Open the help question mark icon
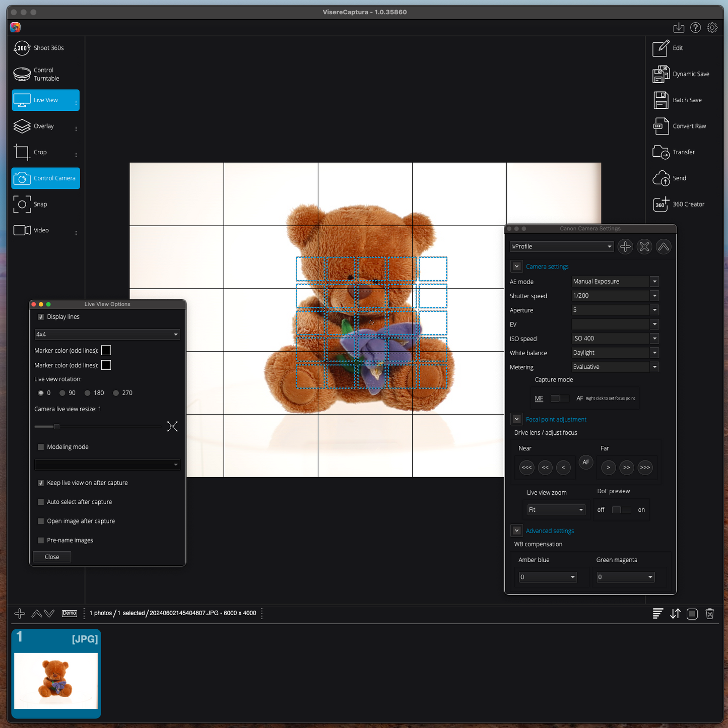 point(695,28)
